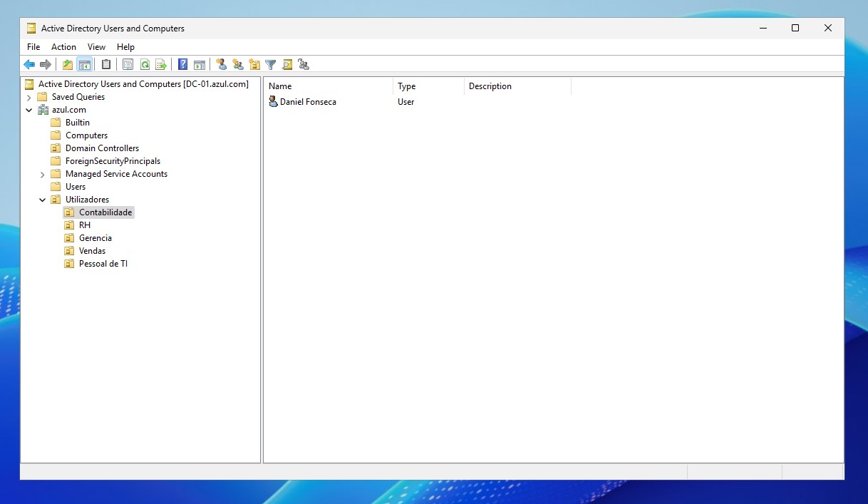Viewport: 868px width, 504px height.
Task: Sort the list by the Name column header
Action: tap(328, 86)
